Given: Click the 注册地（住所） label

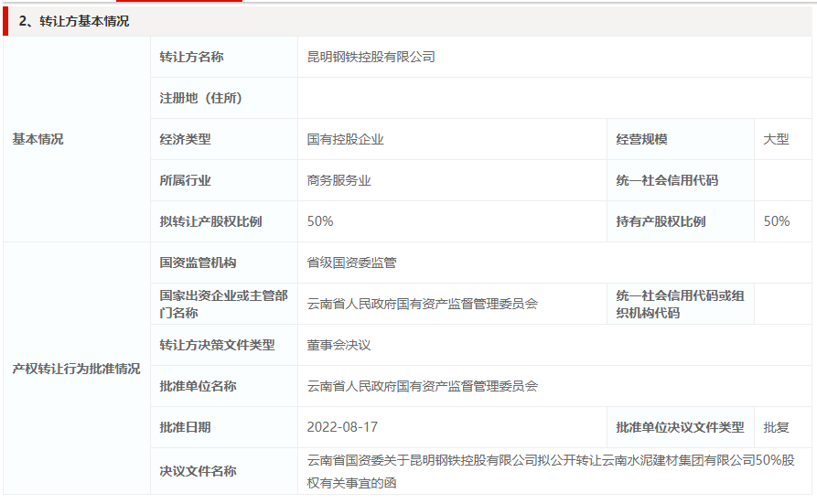Looking at the screenshot, I should coord(201,98).
